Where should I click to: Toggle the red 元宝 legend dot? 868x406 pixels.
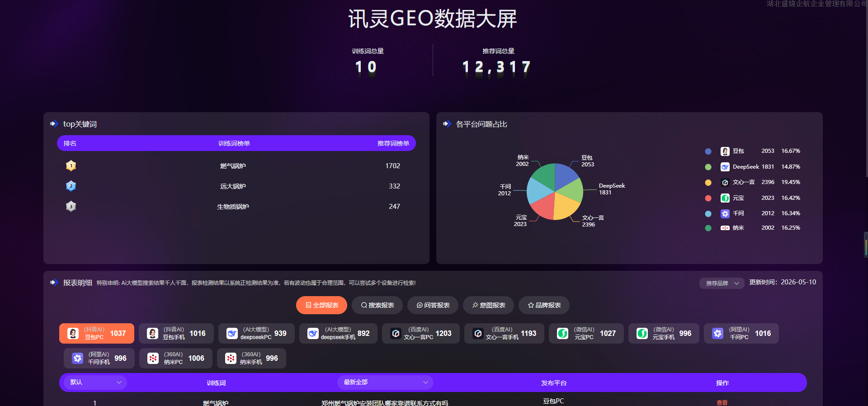[708, 198]
